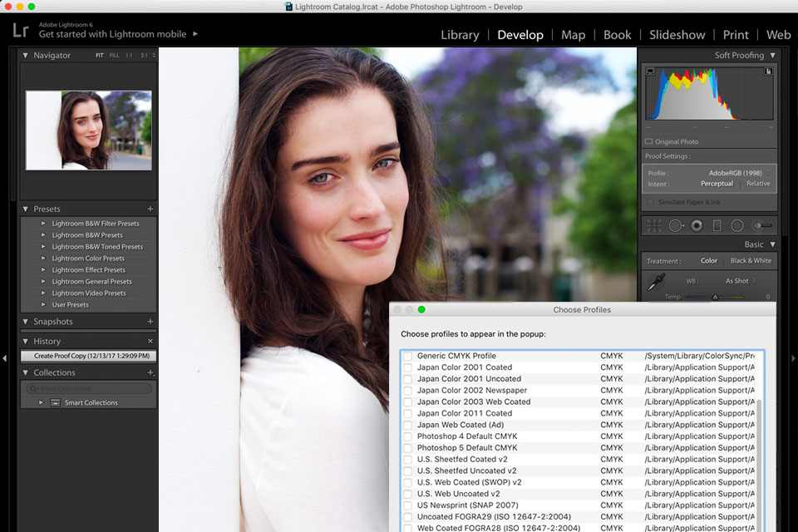798x532 pixels.
Task: Click the Navigator preview thumbnail
Action: coord(89,131)
